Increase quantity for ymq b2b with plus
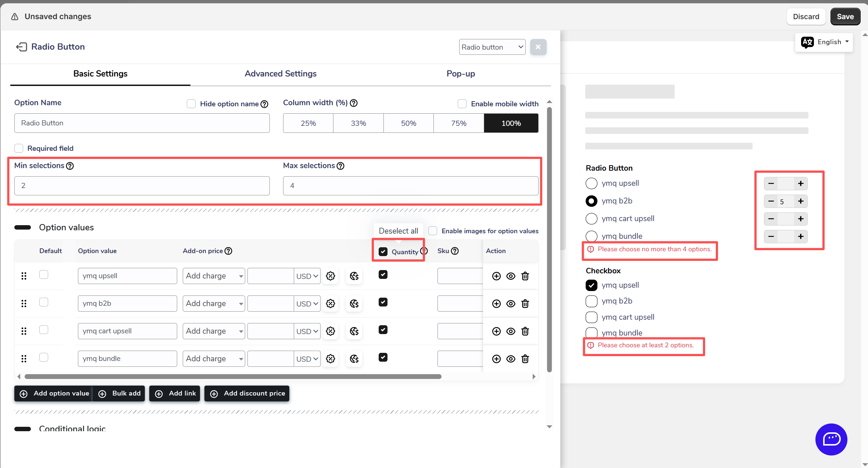 800,201
